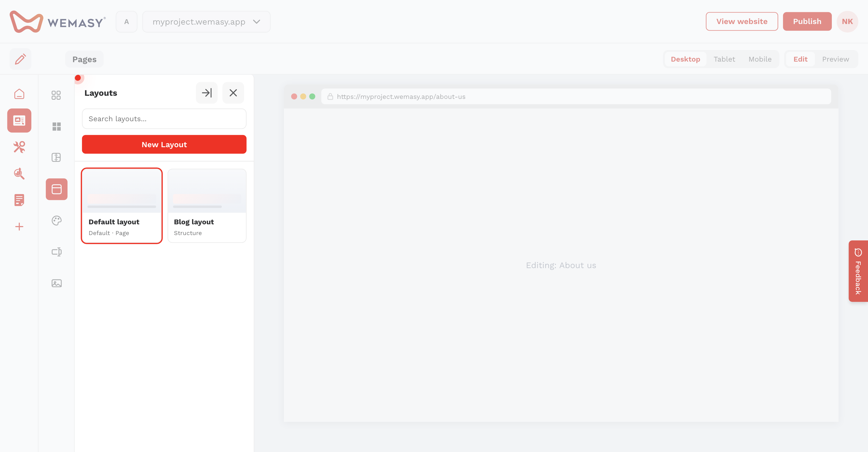Go to the home dashboard icon
The width and height of the screenshot is (868, 452).
[19, 94]
